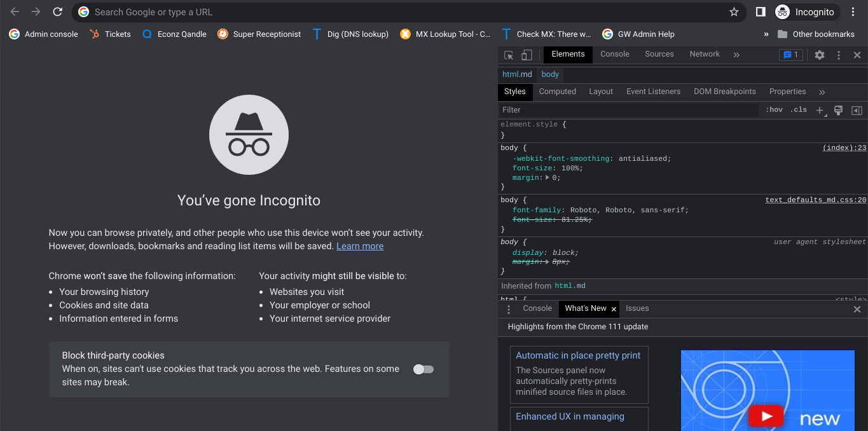Screen dimensions: 868x431
Task: Click the Incognito profile button
Action: (807, 12)
